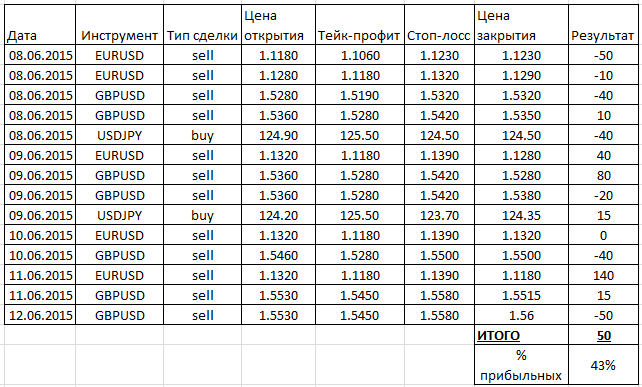Select the Цена открытия header cell
Screen dimensions: 642x387
(x=278, y=25)
